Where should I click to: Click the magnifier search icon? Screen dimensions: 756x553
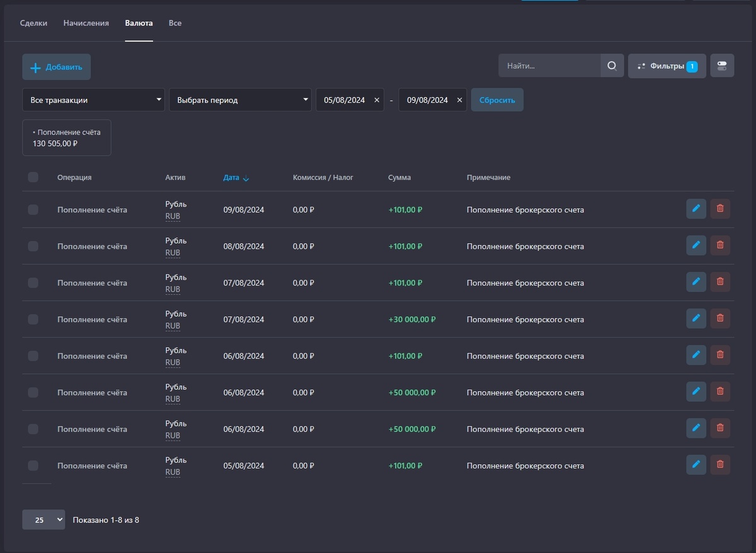612,66
